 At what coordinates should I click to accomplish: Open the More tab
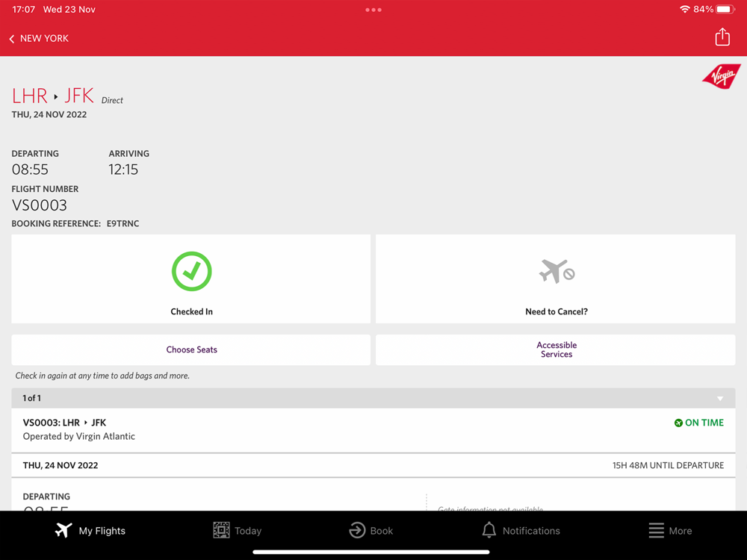click(x=670, y=530)
